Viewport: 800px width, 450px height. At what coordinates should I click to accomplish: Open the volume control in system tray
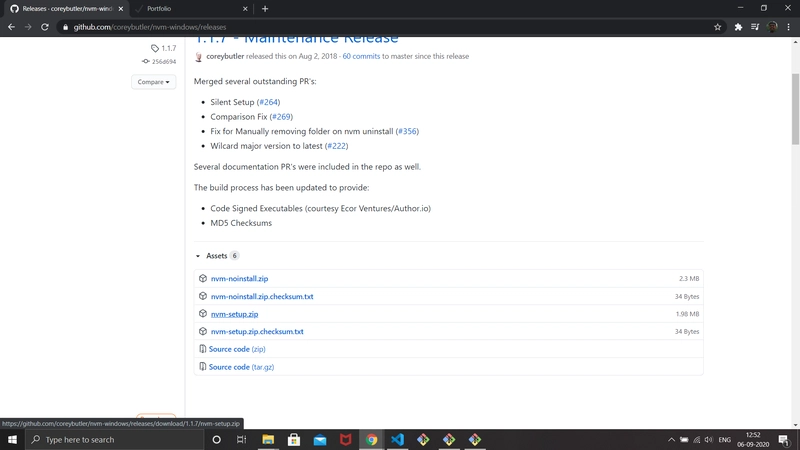coord(709,439)
